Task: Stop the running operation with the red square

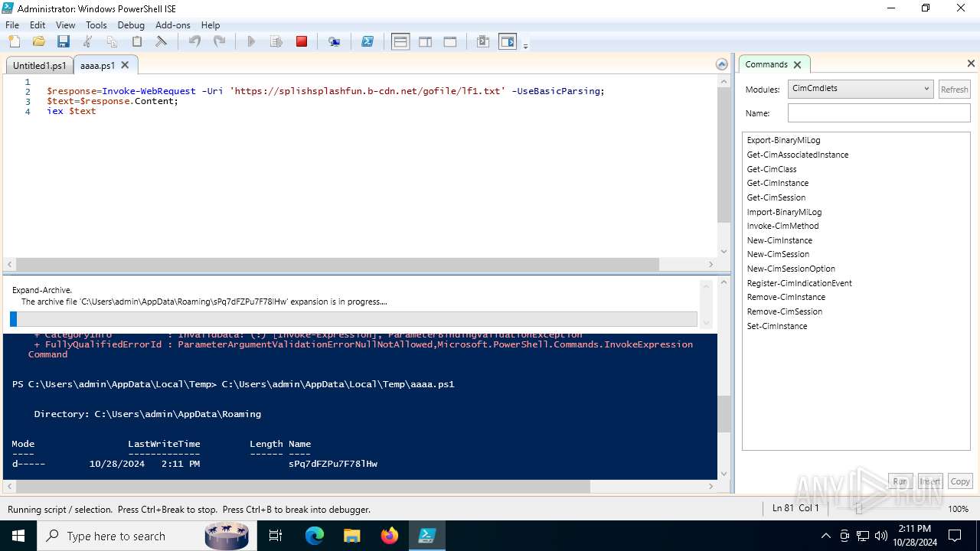Action: point(302,42)
